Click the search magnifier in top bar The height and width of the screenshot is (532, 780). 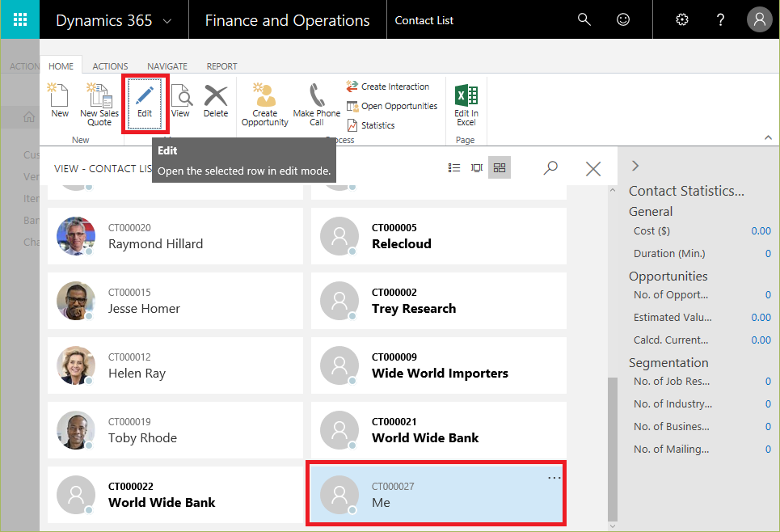[x=584, y=19]
